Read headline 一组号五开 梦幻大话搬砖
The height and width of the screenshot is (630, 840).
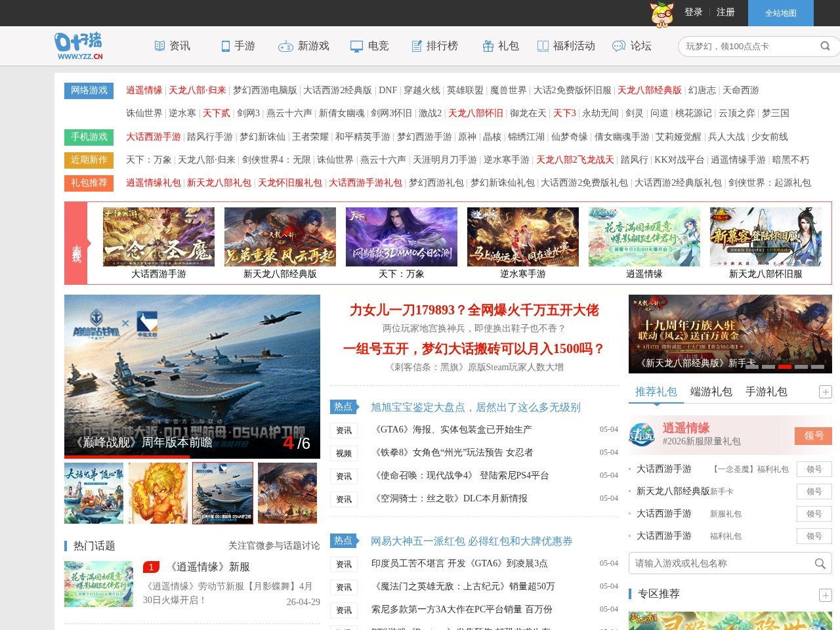click(x=474, y=348)
